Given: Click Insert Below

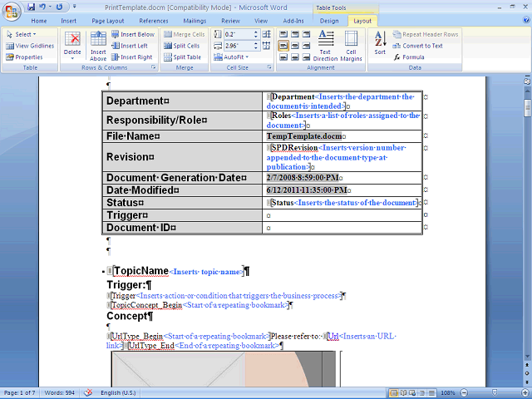Looking at the screenshot, I should [133, 34].
